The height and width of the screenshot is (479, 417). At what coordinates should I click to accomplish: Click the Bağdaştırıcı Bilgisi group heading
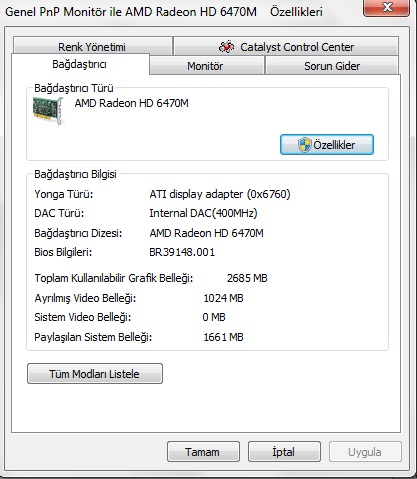[75, 174]
